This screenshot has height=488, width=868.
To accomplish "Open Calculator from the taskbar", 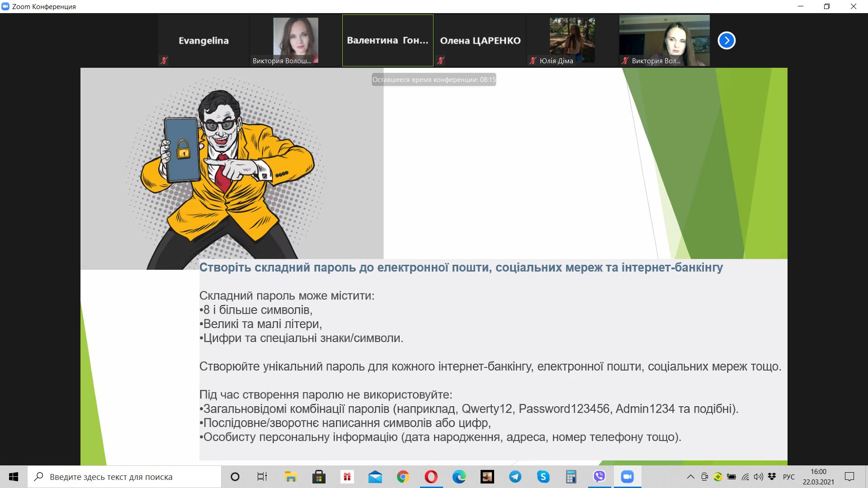I will 571,477.
